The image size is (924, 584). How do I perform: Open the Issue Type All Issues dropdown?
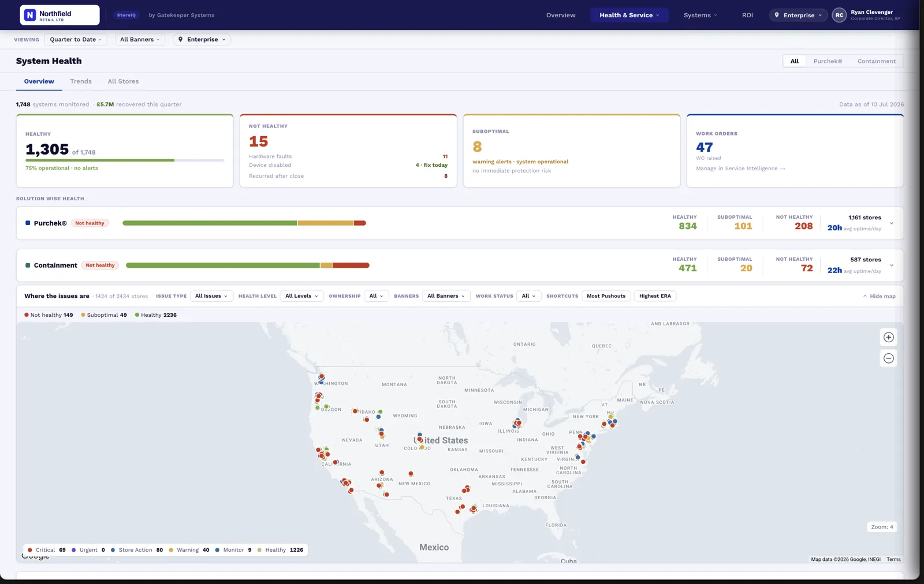pos(211,296)
